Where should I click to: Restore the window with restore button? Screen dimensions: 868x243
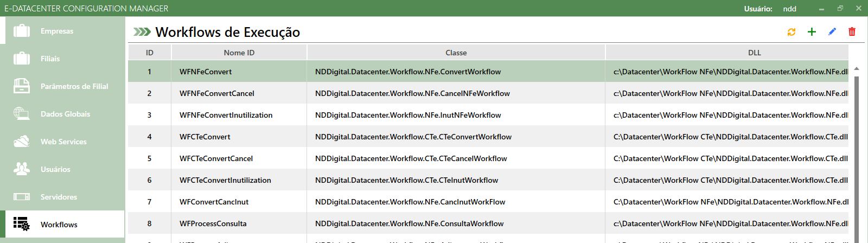(x=840, y=9)
